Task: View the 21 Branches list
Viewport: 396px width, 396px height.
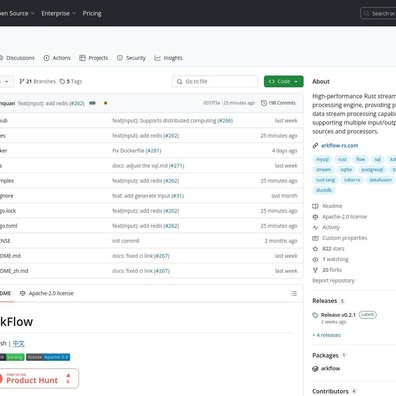Action: (x=37, y=81)
